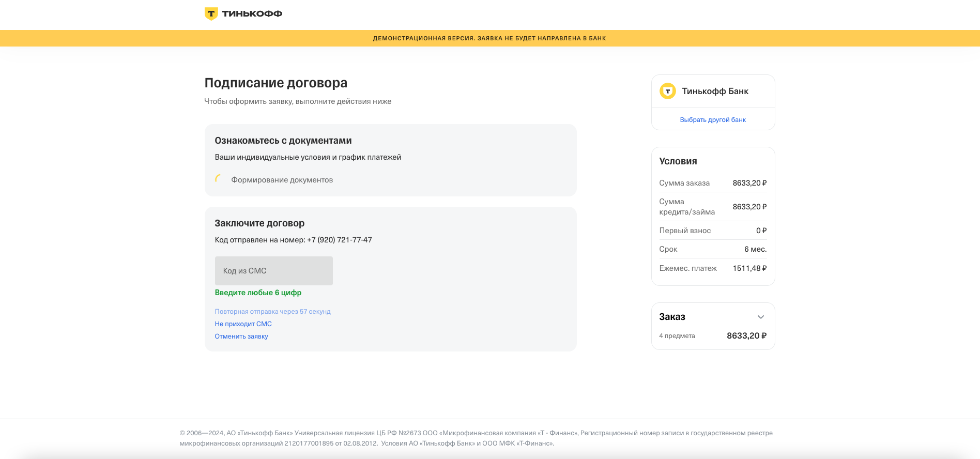Click the footer copyright license text

tap(476, 438)
